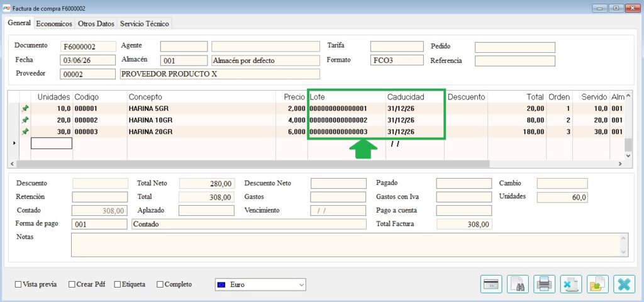Click the Referencia input field

pyautogui.click(x=515, y=61)
